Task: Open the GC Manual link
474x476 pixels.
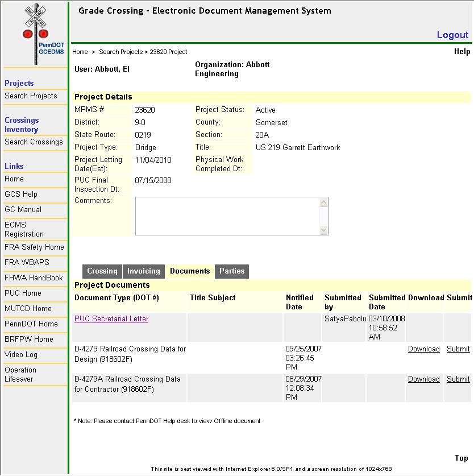Action: coord(23,209)
